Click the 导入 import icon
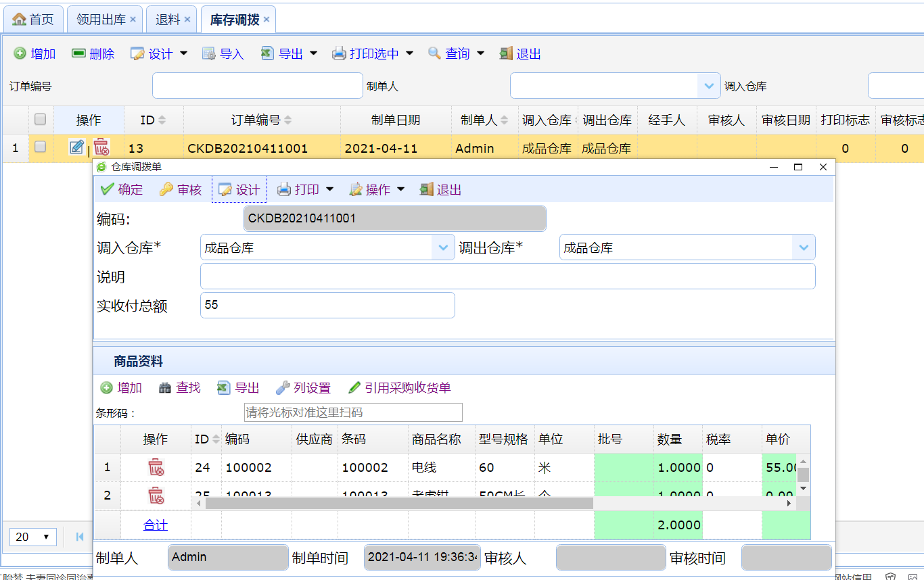This screenshot has width=924, height=580. [209, 53]
